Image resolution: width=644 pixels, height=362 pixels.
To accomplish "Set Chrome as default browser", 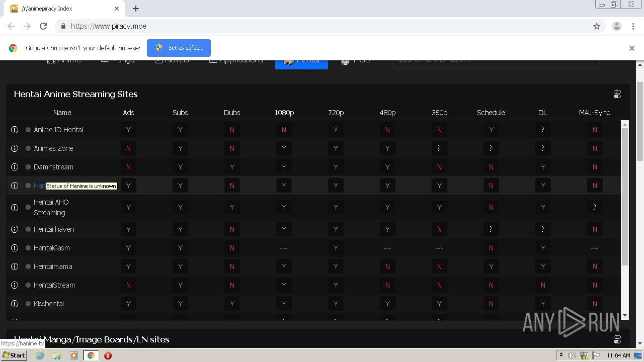I will click(179, 48).
